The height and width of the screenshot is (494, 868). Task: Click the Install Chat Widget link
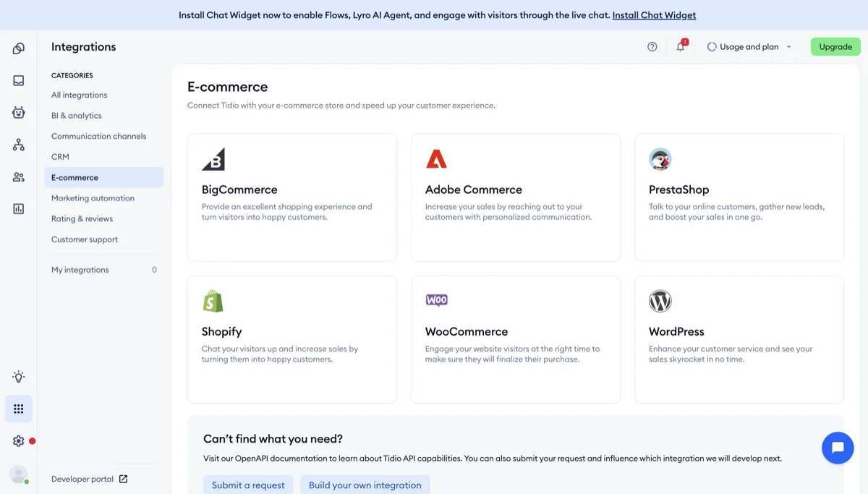[654, 14]
